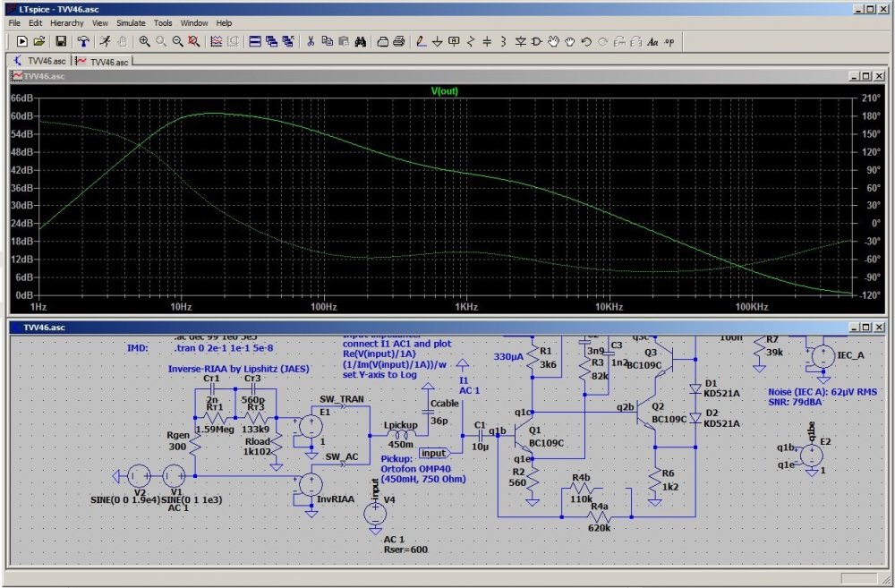Click the Run simulation icon

pos(105,41)
